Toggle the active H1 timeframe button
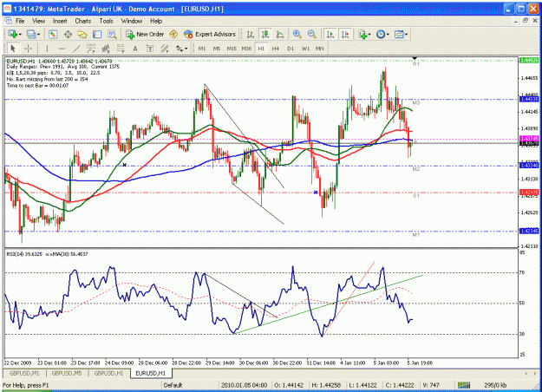542x392 pixels. click(x=261, y=49)
